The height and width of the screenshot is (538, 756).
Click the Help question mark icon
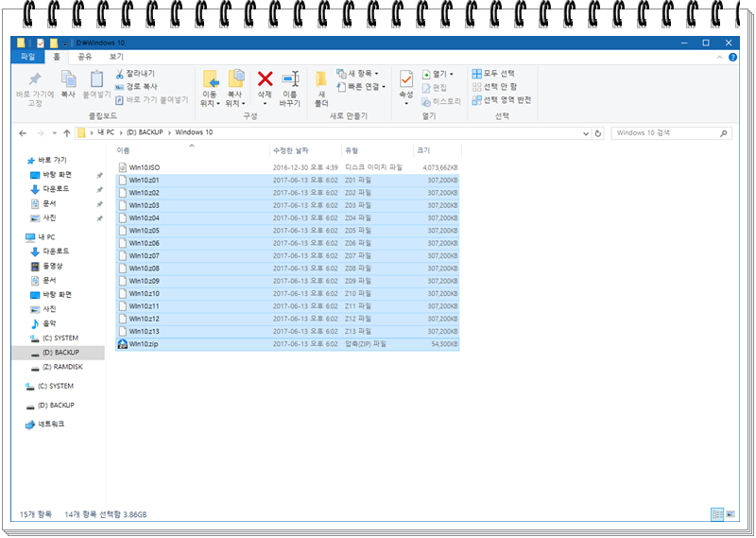tap(732, 57)
